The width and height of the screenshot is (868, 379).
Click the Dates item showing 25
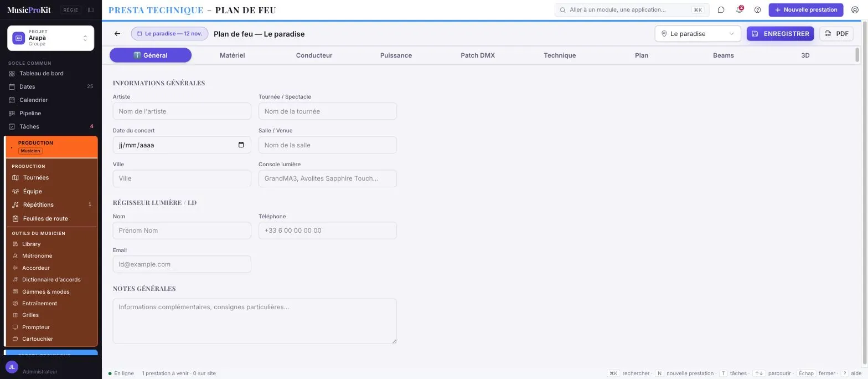tap(50, 87)
